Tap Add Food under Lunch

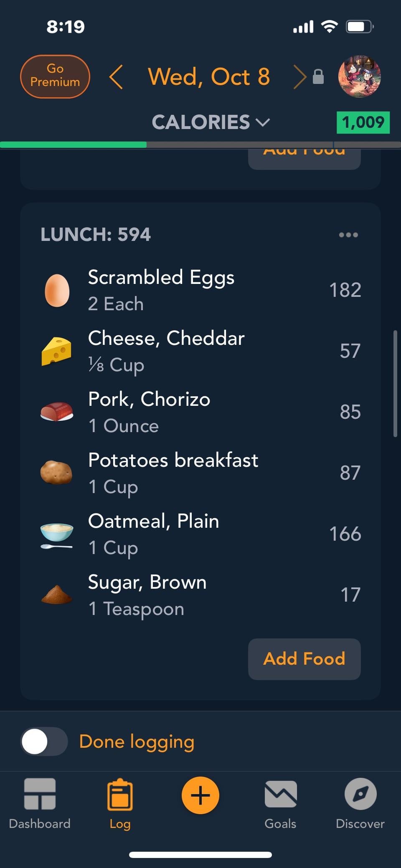[x=304, y=659]
